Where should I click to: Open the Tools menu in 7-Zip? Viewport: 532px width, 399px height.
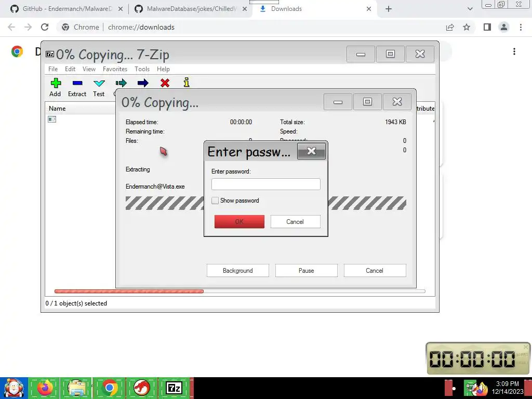pos(142,69)
